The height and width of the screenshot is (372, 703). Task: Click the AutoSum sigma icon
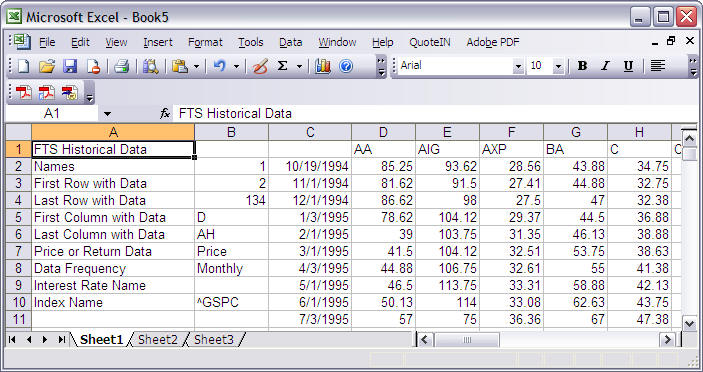282,66
